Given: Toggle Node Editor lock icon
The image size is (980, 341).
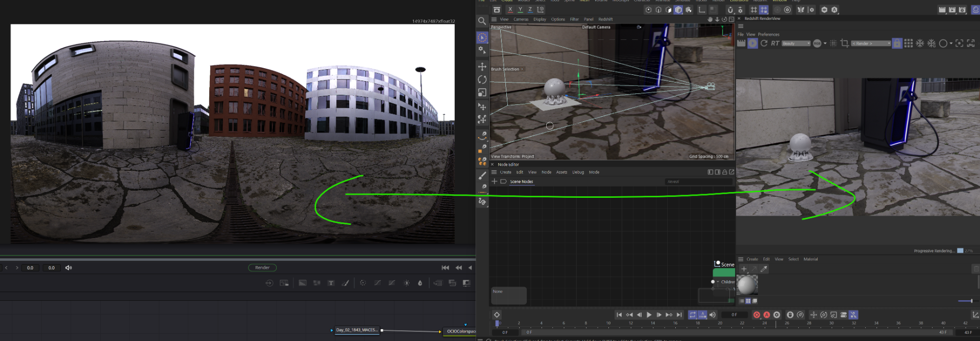Looking at the screenshot, I should [x=724, y=172].
